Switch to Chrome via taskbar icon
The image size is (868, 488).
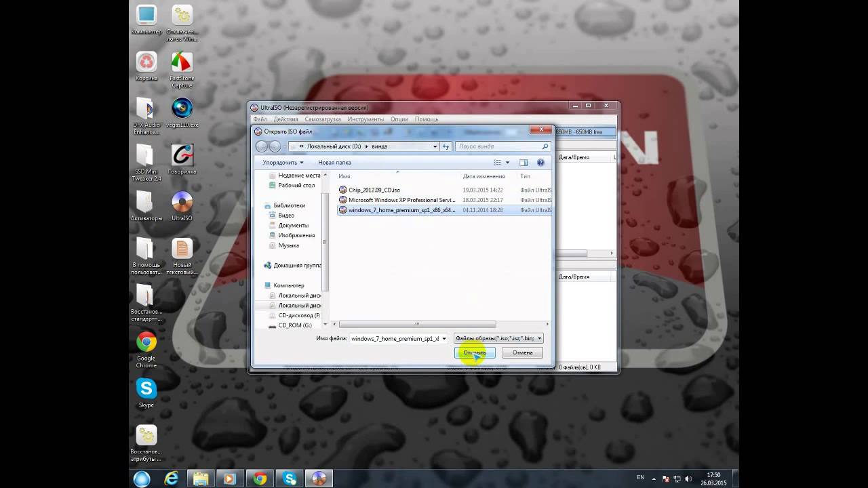click(x=260, y=479)
